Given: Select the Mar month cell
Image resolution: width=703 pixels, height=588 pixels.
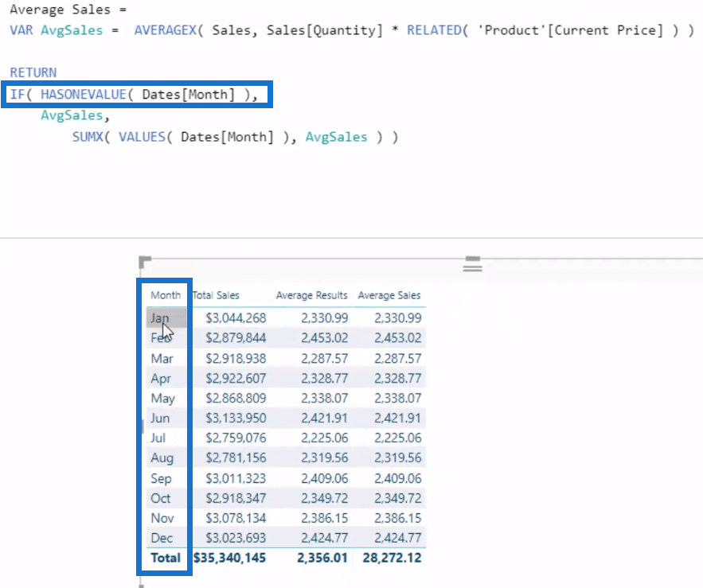Looking at the screenshot, I should (162, 358).
